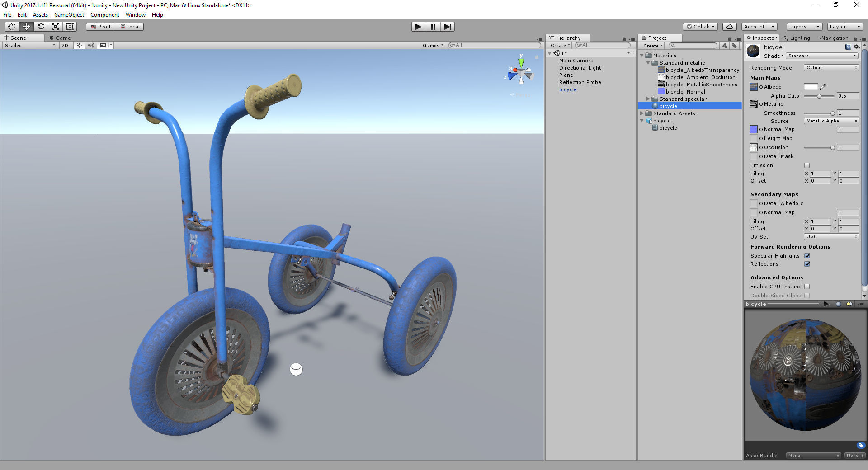This screenshot has height=470, width=868.
Task: Lock the Inspector panel
Action: coord(855,39)
